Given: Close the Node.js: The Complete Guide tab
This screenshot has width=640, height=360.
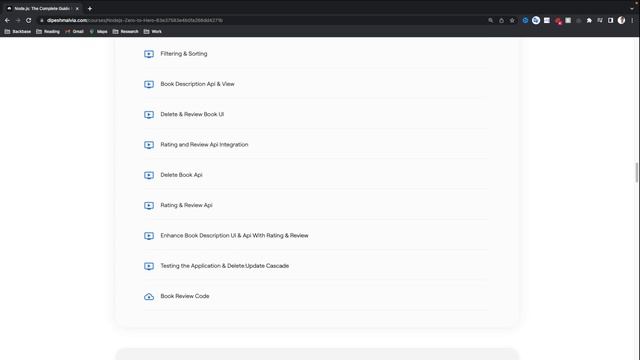Looking at the screenshot, I should coord(77,9).
